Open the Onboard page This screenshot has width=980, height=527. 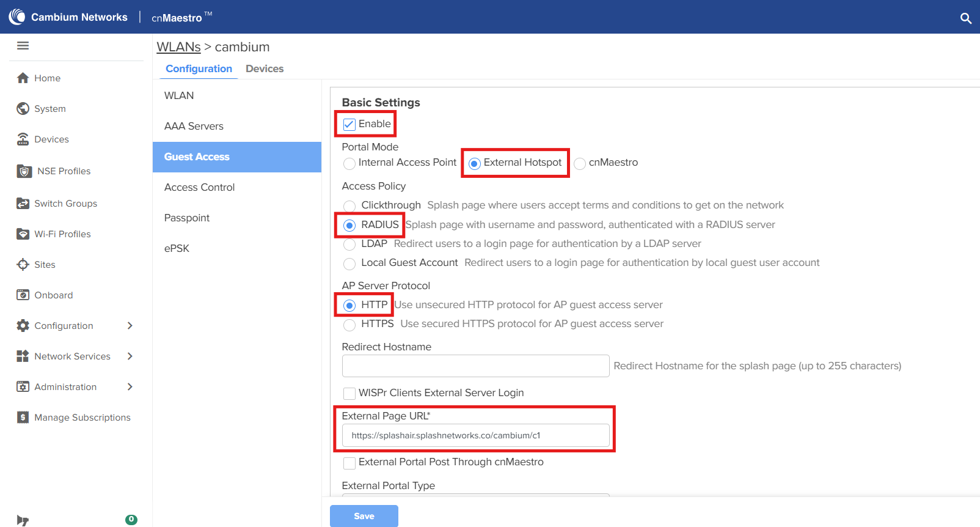[x=54, y=295]
